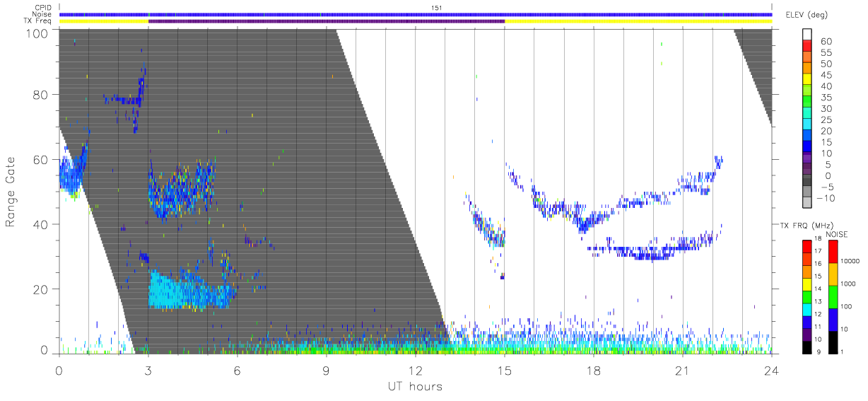Click the "NOISE" legend title
Image resolution: width=868 pixels, height=401 pixels.
(x=838, y=234)
